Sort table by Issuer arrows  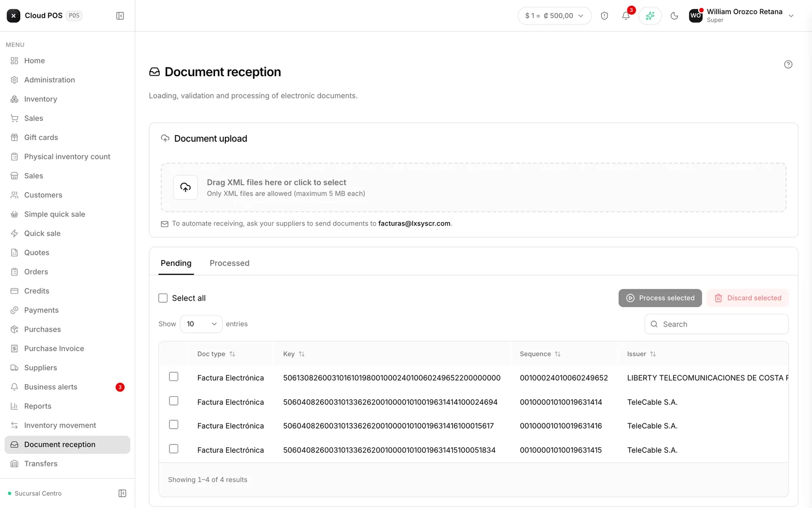click(653, 354)
